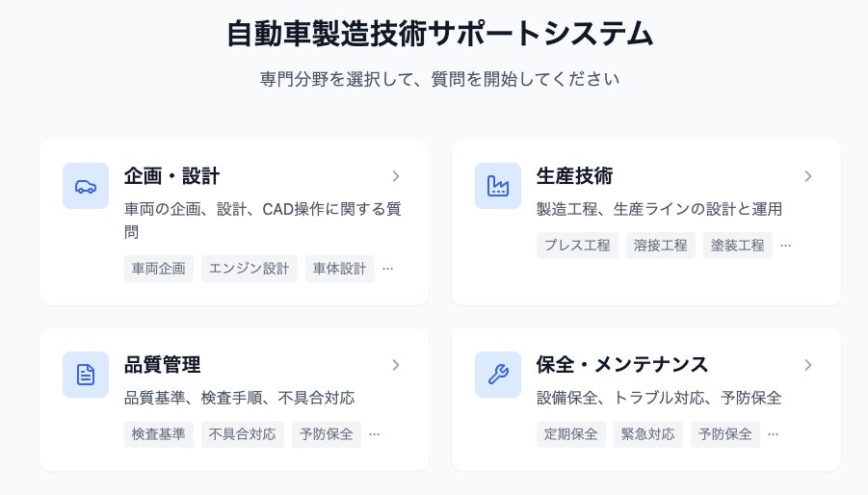868x495 pixels.
Task: Expand the 企画・設計 card chevron
Action: [x=396, y=176]
